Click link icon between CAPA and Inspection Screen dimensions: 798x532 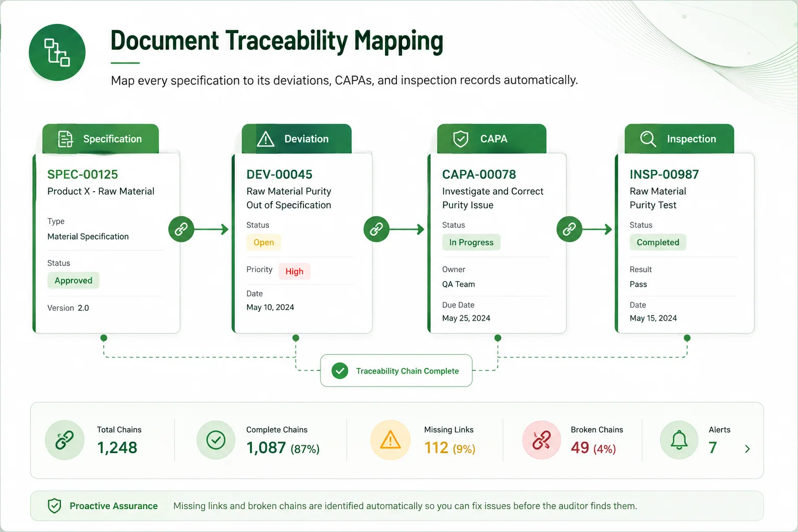569,229
